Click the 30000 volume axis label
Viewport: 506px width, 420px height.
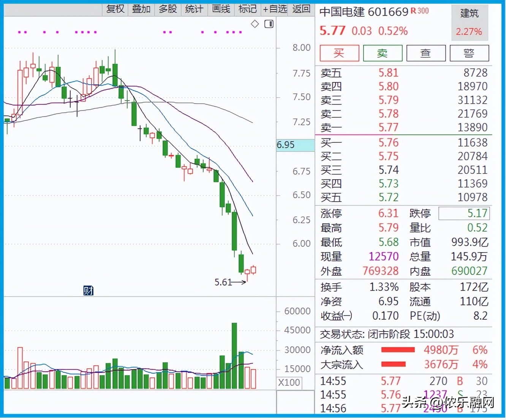point(297,350)
